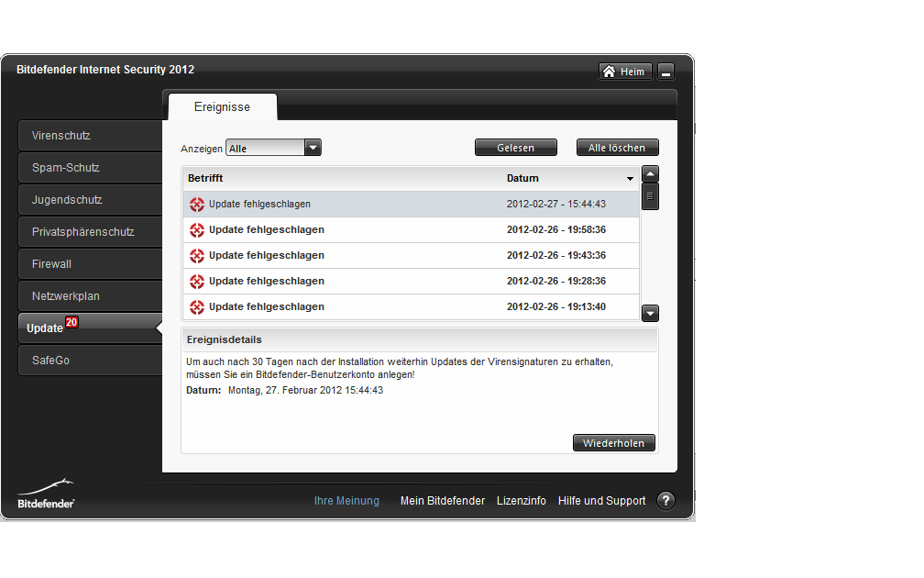
Task: Select the Update sidebar section
Action: tap(90, 328)
